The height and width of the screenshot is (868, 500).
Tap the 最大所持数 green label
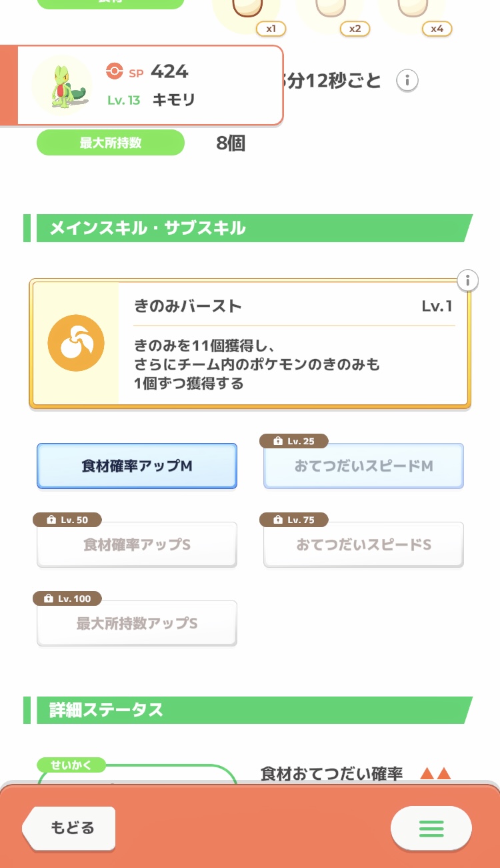(x=110, y=143)
